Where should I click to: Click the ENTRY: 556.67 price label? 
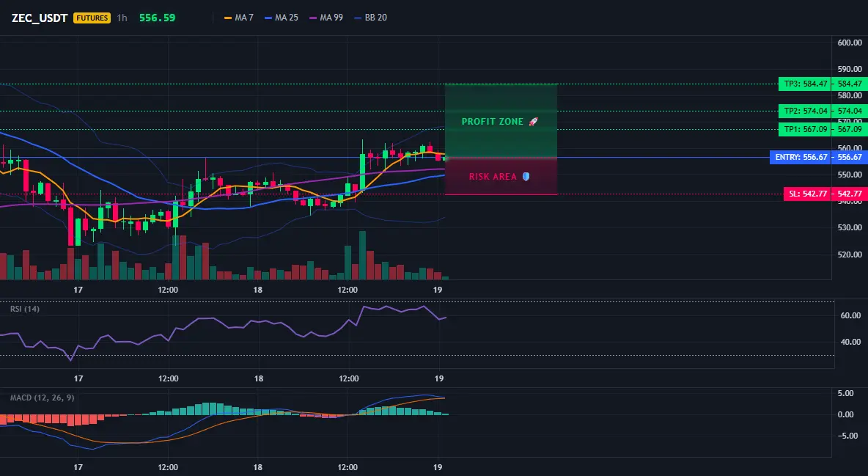tap(801, 158)
